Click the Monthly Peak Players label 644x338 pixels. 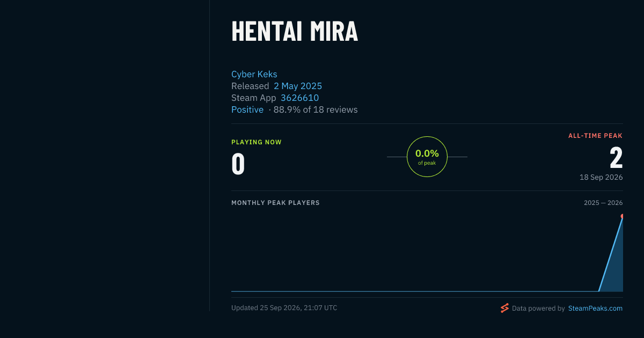[x=275, y=203]
